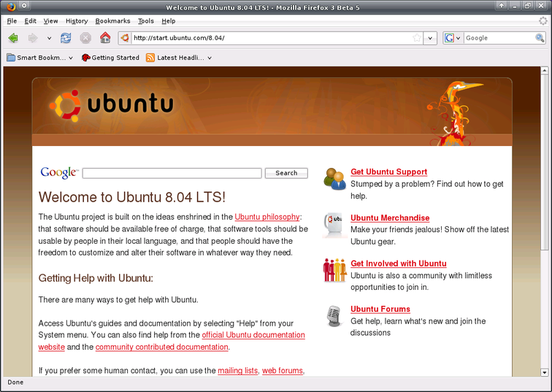Click the URL address field
552x392 pixels.
pos(271,38)
